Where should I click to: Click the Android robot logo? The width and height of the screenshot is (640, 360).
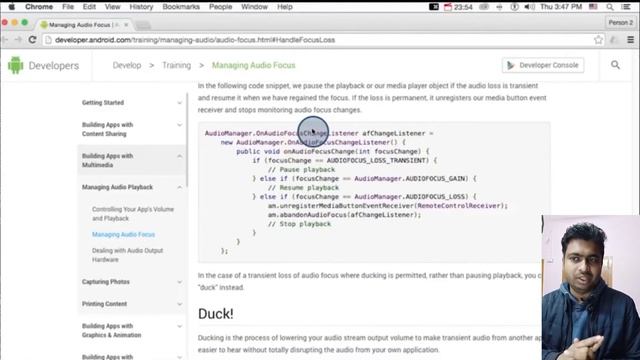(16, 65)
